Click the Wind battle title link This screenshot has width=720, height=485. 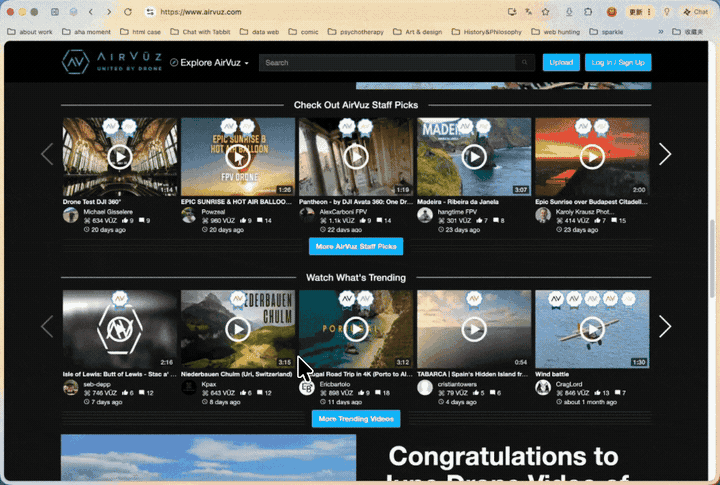(552, 374)
